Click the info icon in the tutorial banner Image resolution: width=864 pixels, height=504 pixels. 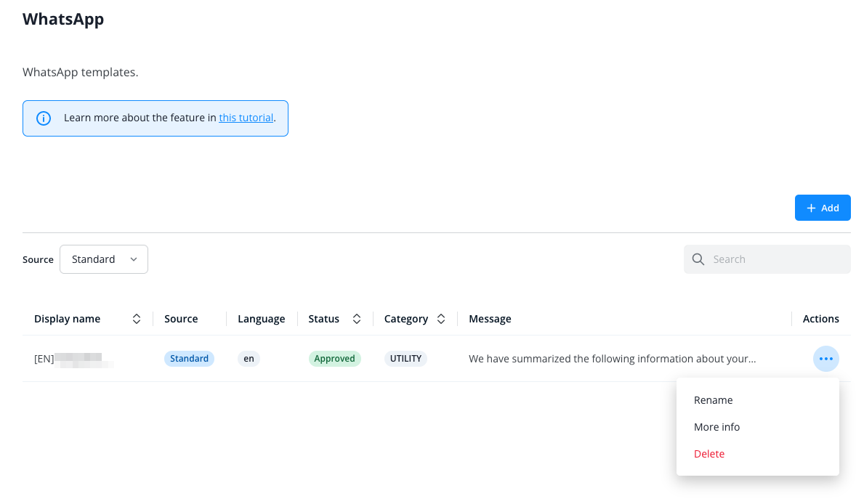(44, 118)
